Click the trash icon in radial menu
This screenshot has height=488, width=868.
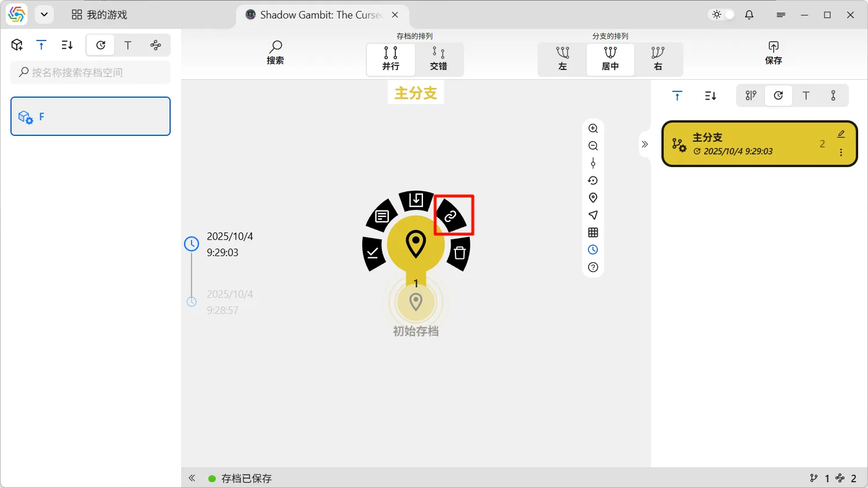(459, 253)
